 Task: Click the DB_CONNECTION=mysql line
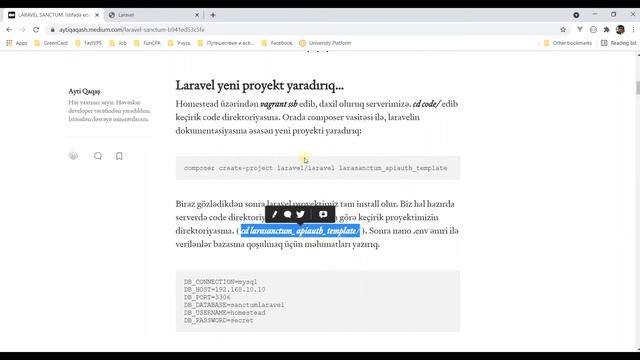coord(220,282)
